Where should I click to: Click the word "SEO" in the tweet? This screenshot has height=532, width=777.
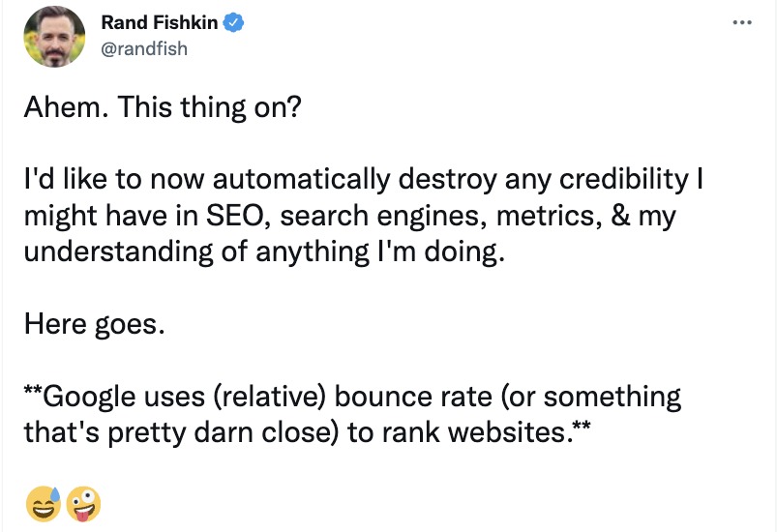[x=232, y=216]
